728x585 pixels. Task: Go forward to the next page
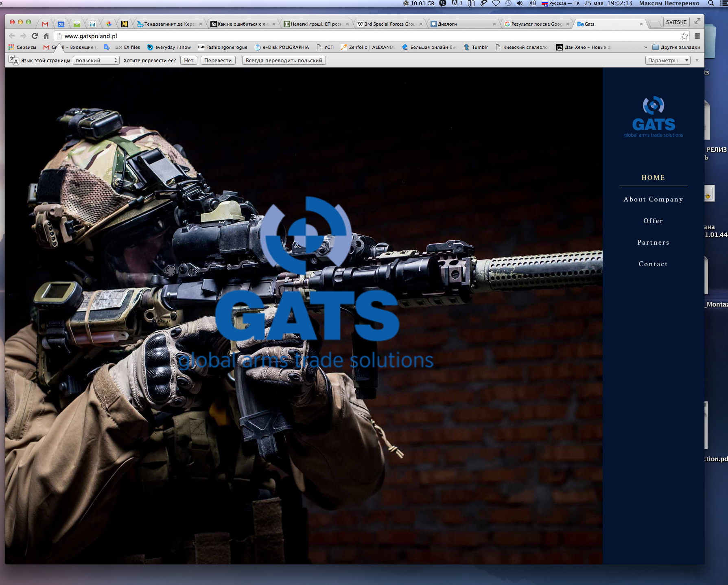click(x=23, y=36)
